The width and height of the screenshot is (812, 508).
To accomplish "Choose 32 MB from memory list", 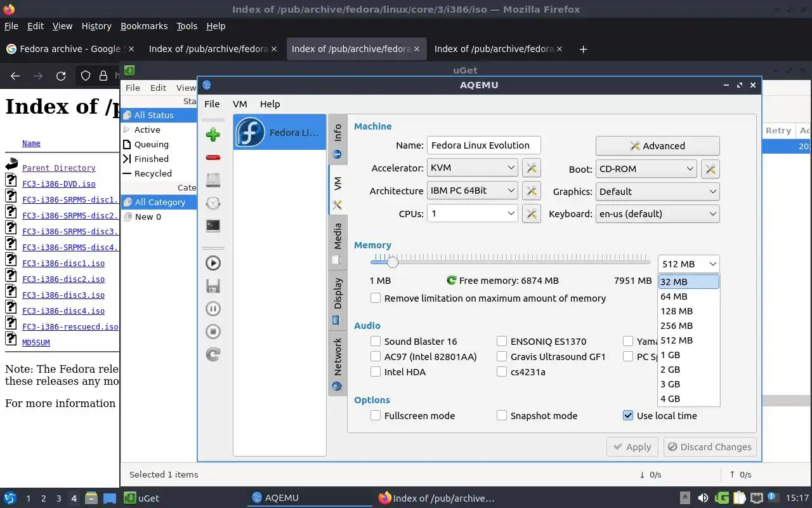I will click(x=689, y=281).
